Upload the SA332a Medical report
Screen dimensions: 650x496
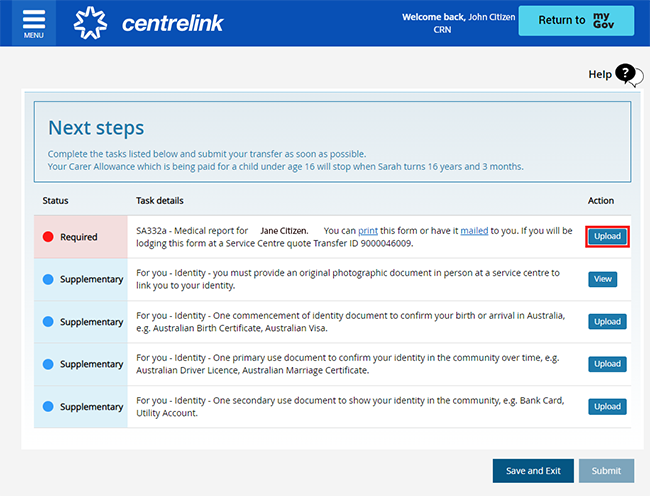point(607,237)
